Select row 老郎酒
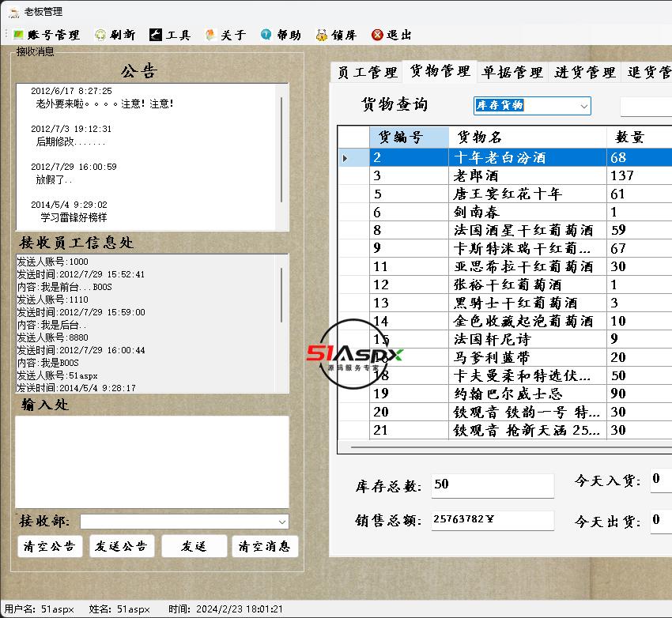 tap(505, 175)
